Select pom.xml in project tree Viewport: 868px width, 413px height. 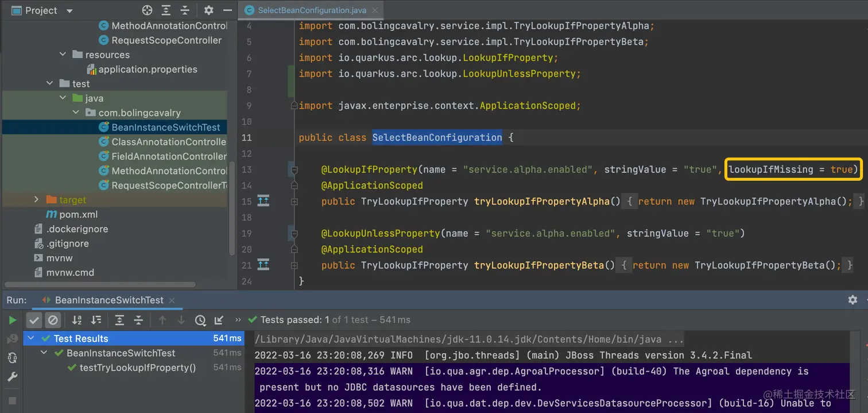coord(79,215)
